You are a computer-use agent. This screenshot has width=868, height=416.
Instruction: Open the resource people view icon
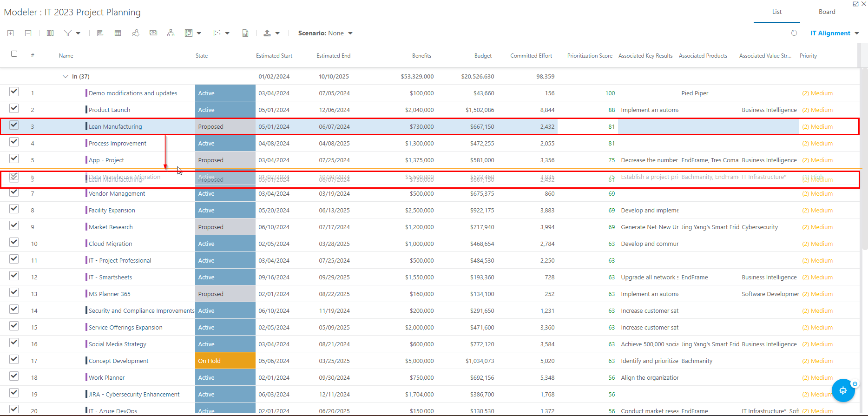coord(135,33)
